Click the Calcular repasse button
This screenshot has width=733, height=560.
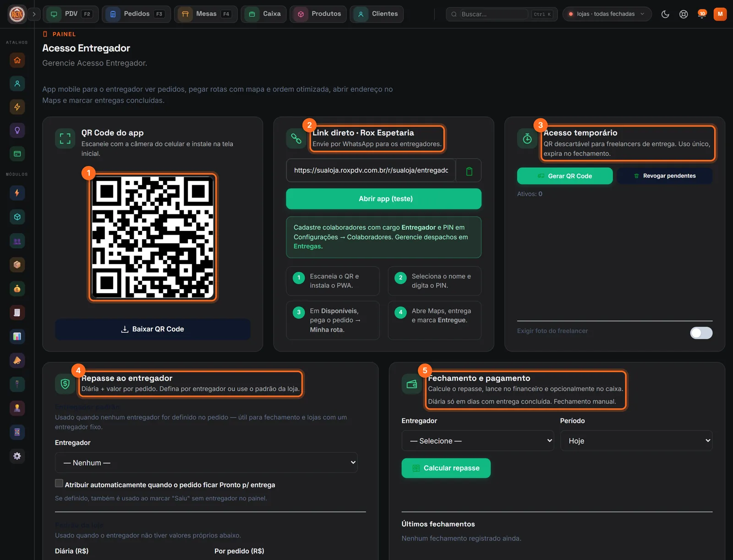point(446,468)
